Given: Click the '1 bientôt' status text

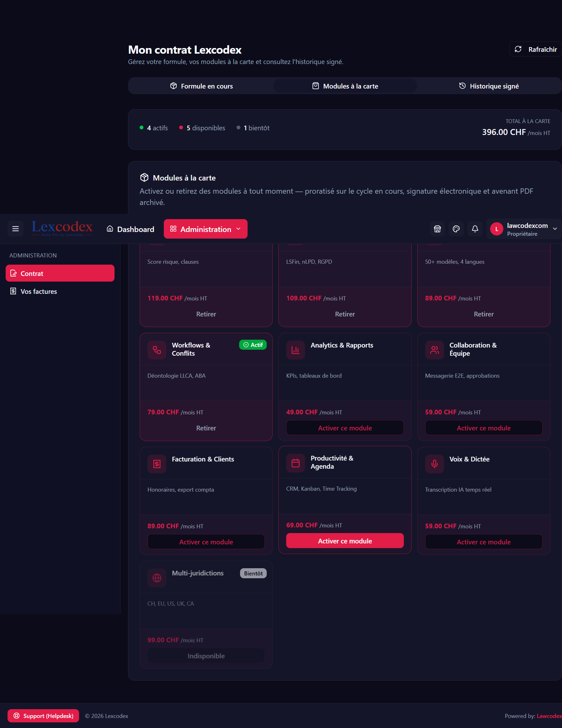Looking at the screenshot, I should pos(256,128).
